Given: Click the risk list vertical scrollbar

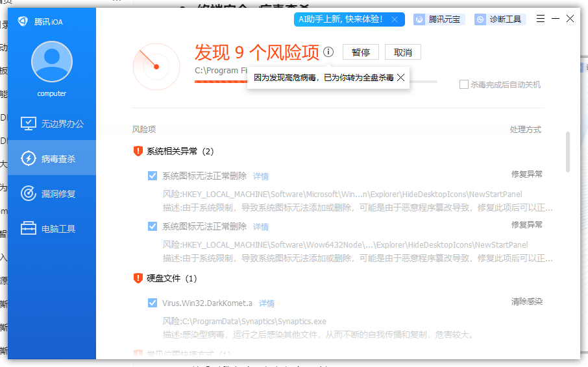Looking at the screenshot, I should point(568,152).
